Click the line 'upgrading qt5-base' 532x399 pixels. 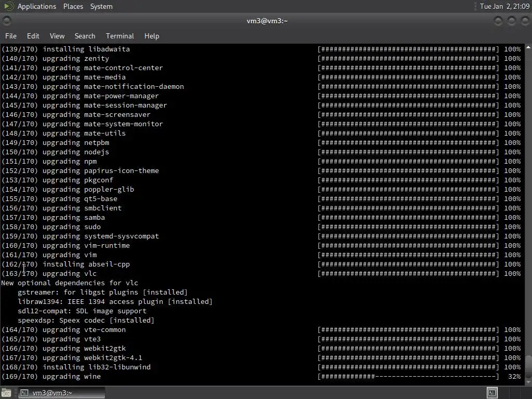pos(59,198)
